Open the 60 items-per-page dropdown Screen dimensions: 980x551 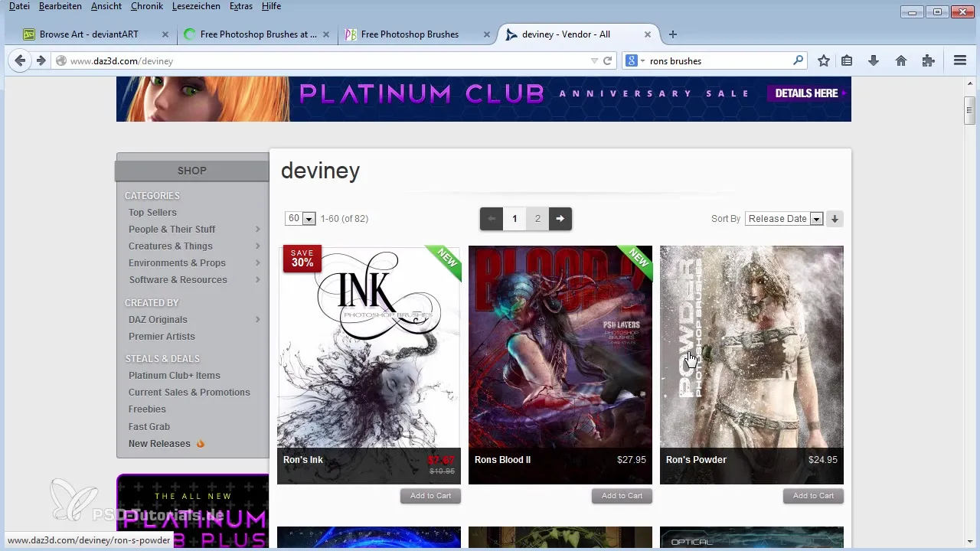[x=300, y=219]
